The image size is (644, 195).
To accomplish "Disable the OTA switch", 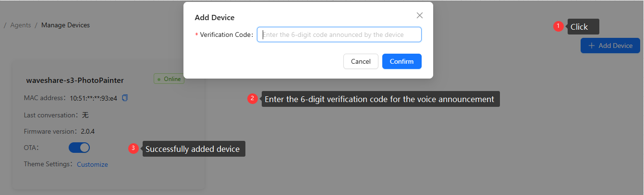I will [x=79, y=148].
